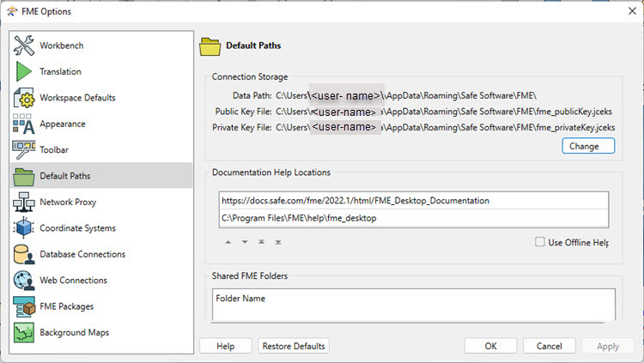Select Background Maps icon
The width and height of the screenshot is (644, 363).
24,332
